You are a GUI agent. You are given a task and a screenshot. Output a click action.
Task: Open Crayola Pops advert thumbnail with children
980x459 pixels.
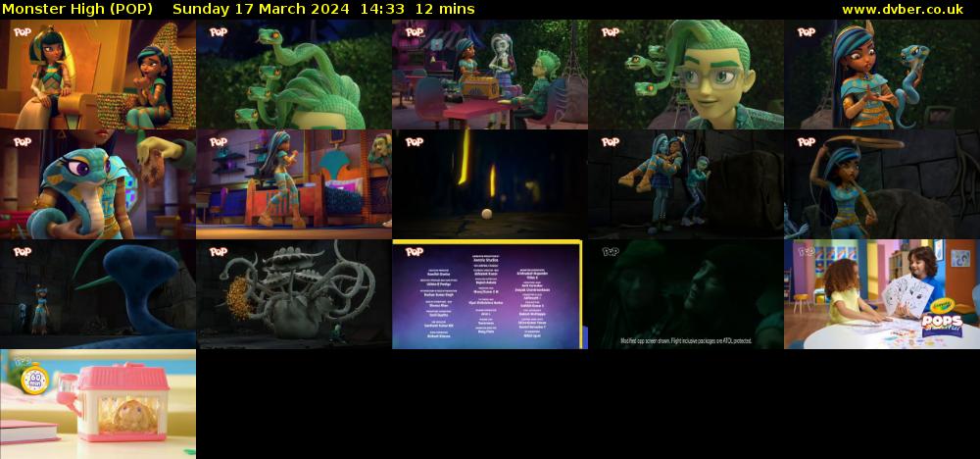(x=882, y=294)
